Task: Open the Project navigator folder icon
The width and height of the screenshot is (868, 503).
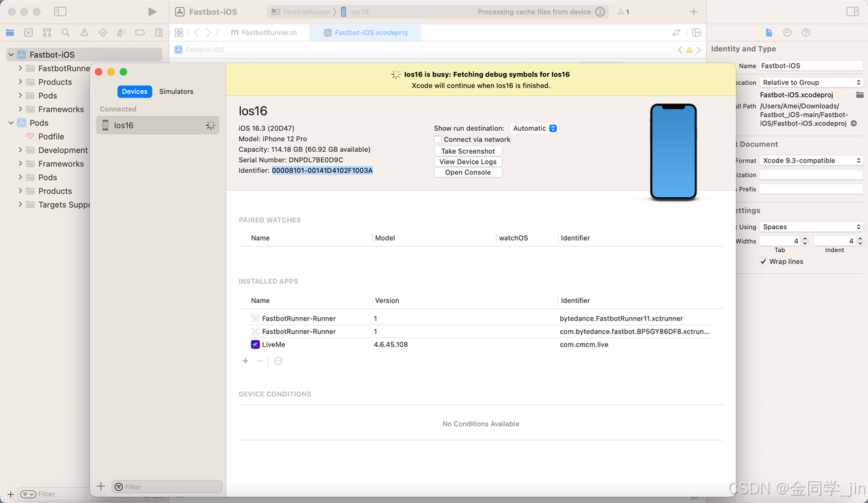Action: (10, 33)
